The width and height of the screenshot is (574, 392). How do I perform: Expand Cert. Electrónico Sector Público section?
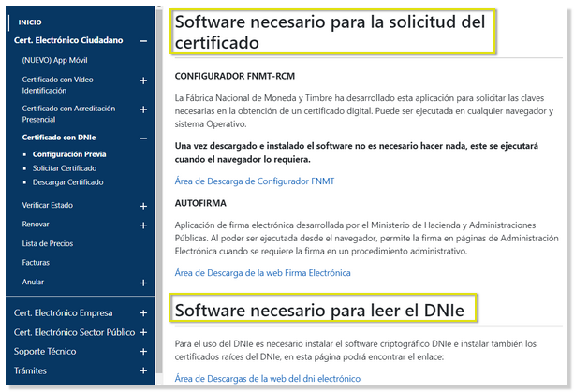tap(143, 332)
